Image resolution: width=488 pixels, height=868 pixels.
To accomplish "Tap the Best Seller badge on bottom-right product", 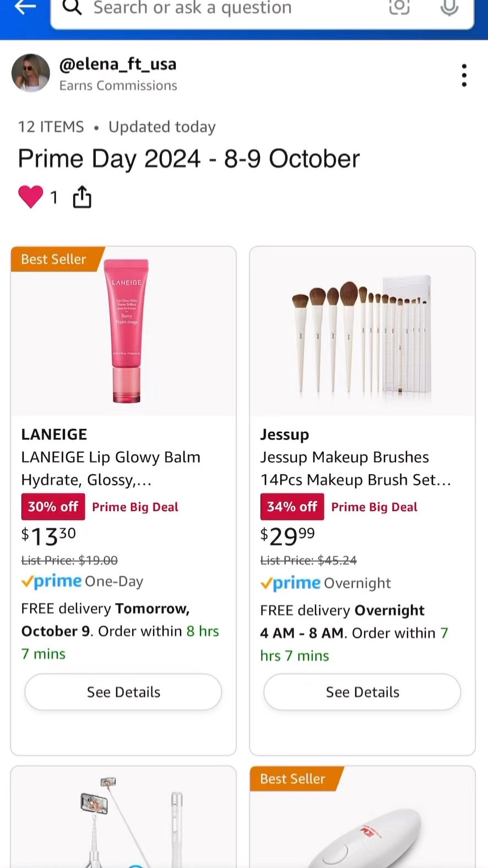I will pos(292,779).
